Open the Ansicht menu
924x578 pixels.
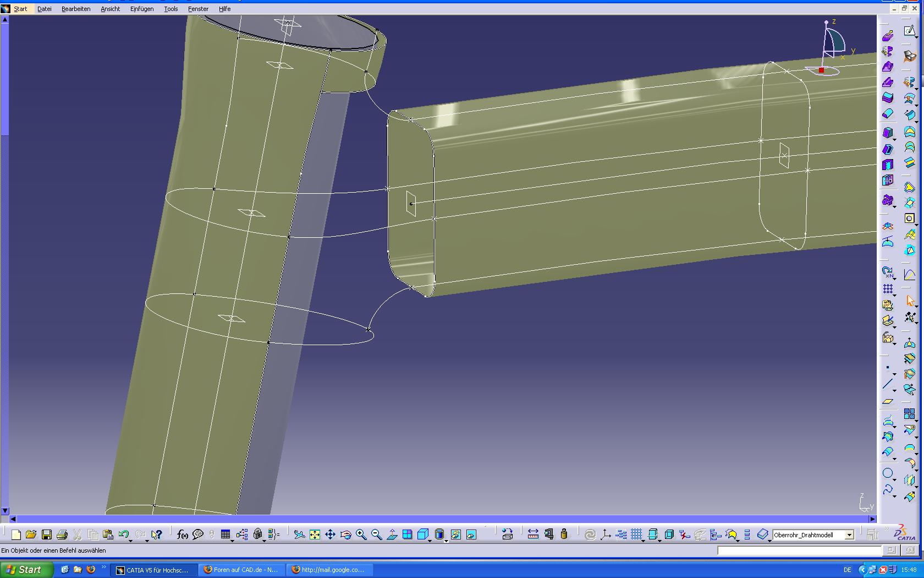pyautogui.click(x=110, y=9)
